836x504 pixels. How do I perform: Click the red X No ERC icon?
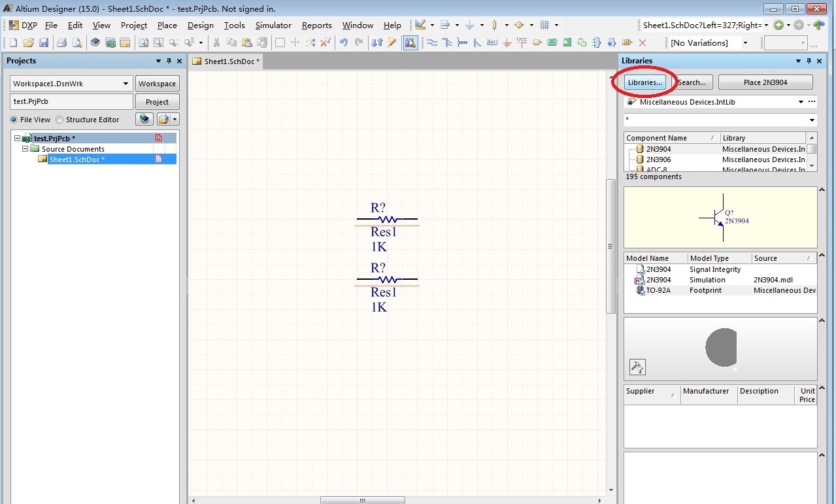pyautogui.click(x=642, y=42)
